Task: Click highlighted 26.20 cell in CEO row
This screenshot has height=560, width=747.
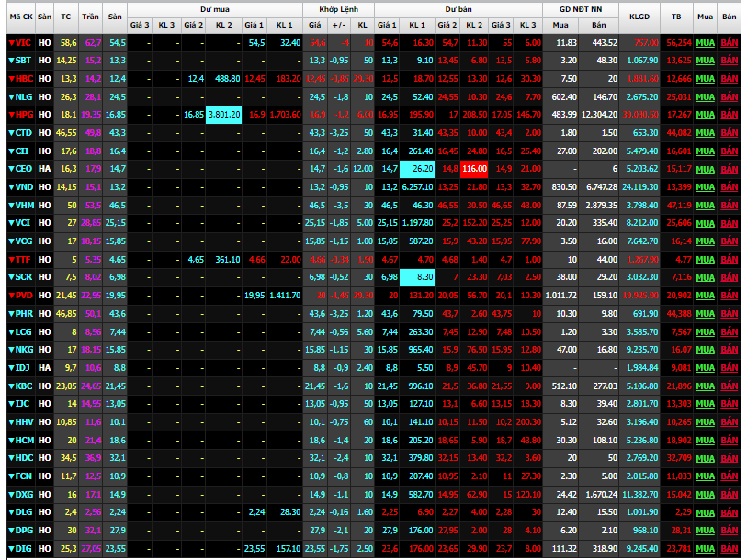Action: pyautogui.click(x=417, y=169)
